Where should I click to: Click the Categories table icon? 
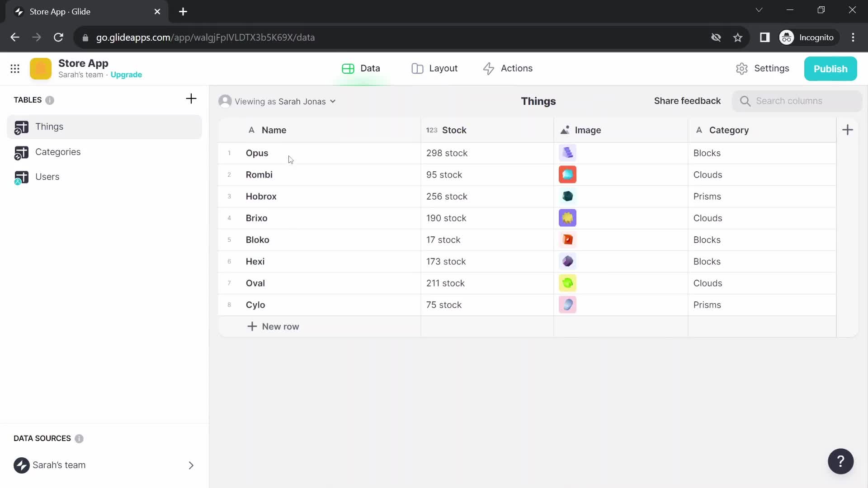click(x=21, y=151)
